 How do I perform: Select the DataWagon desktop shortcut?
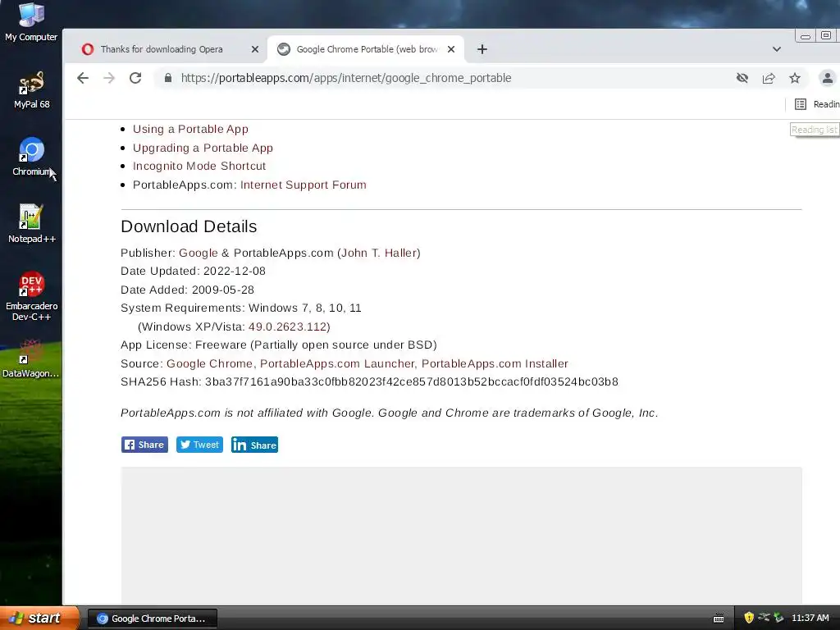click(31, 359)
